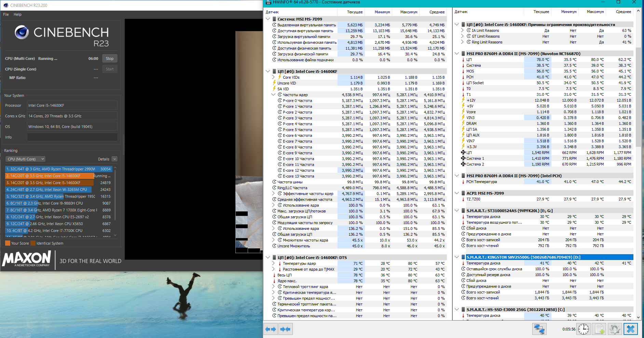Click the lightning icon beside Vcore
The height and width of the screenshot is (338, 644).
[463, 112]
